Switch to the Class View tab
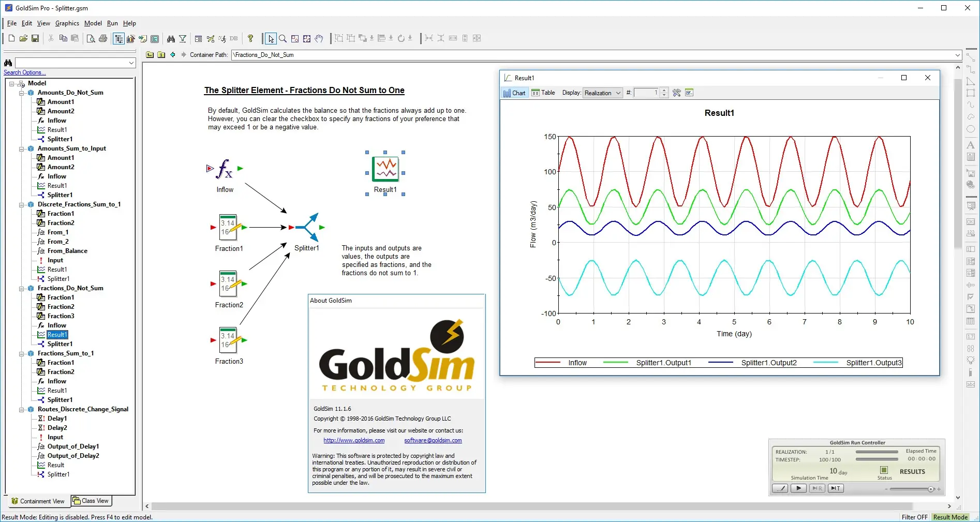 click(91, 501)
